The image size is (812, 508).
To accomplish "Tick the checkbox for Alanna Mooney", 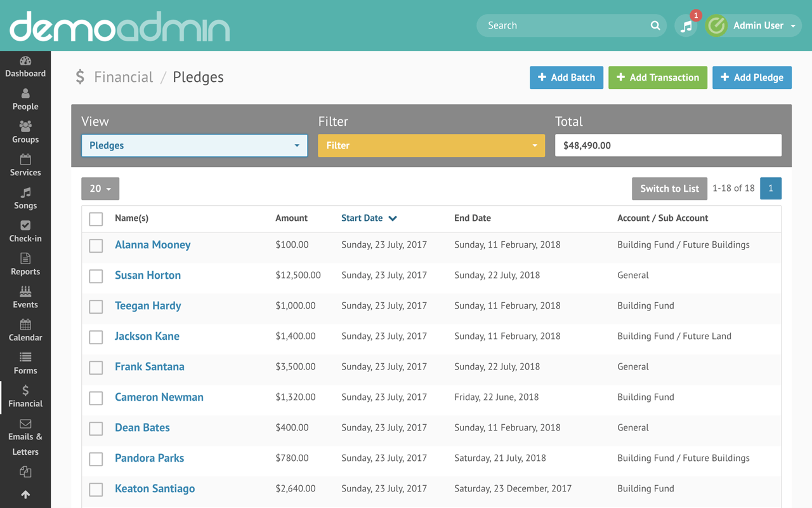I will click(x=96, y=246).
